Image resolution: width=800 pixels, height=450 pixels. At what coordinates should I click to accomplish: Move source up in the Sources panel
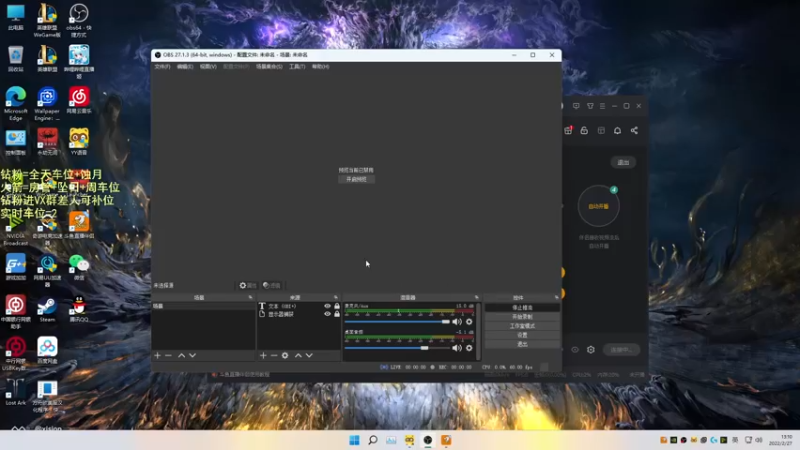point(298,355)
